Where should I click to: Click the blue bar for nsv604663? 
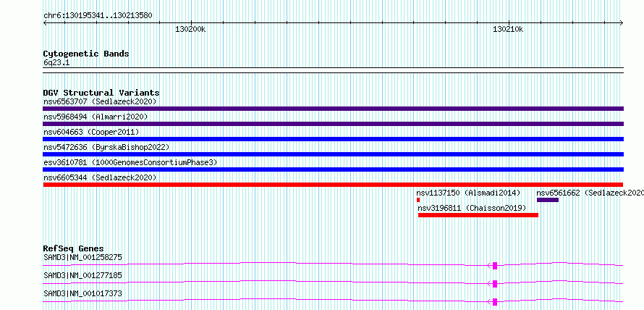(x=333, y=139)
